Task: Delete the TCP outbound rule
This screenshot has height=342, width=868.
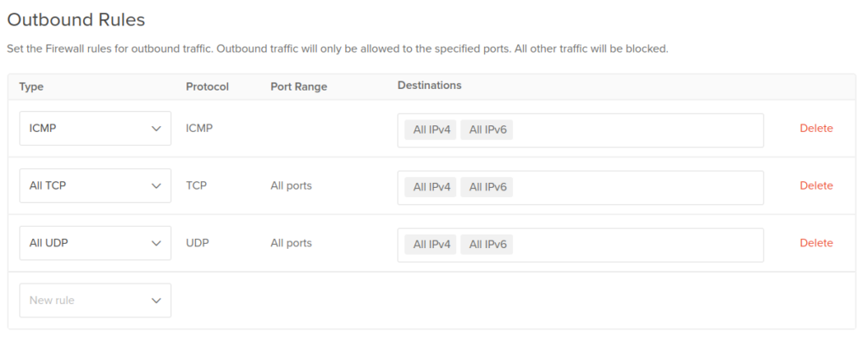Action: (816, 185)
